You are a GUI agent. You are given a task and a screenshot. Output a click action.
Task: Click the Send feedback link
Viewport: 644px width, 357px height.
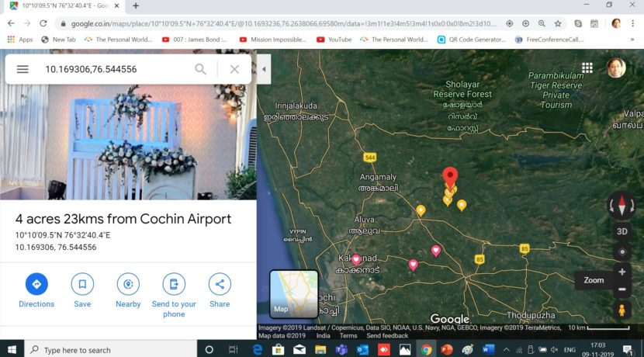point(387,336)
